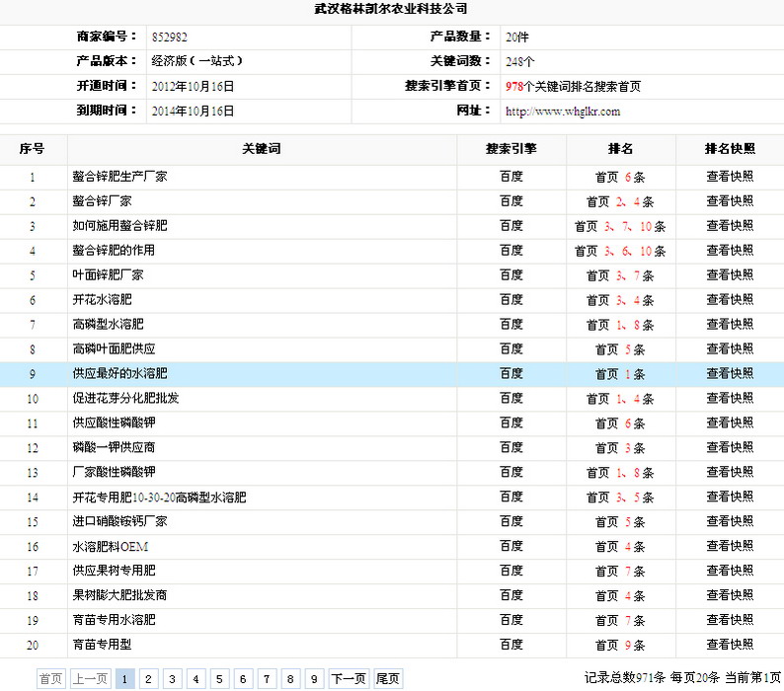Select keyword 水溶肥料OEM

pyautogui.click(x=110, y=547)
